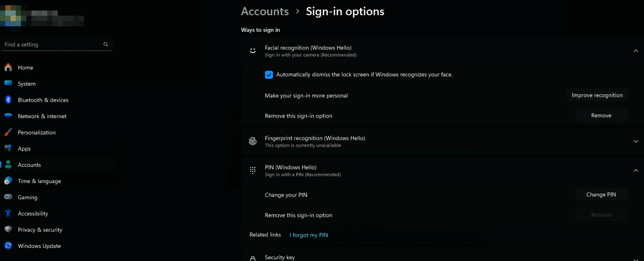Open the I forgot my PIN link
The width and height of the screenshot is (644, 261).
click(308, 235)
